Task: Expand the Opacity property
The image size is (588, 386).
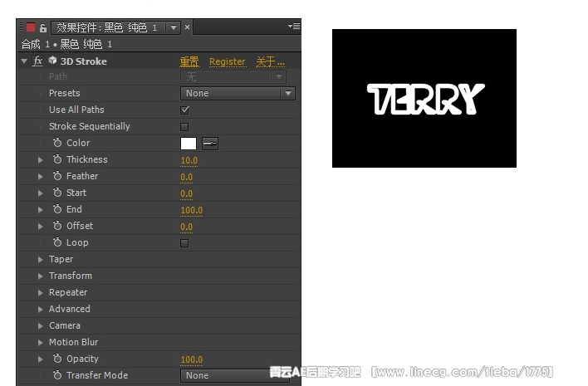Action: [x=41, y=359]
